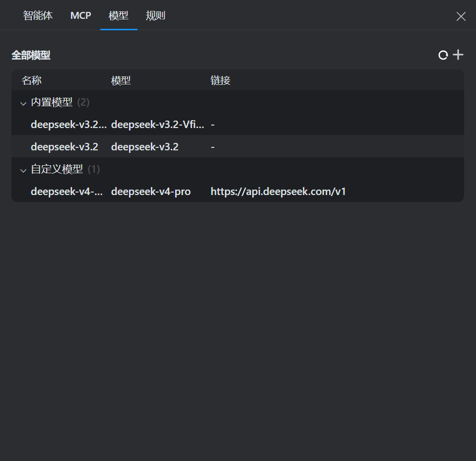Click the https://api.deepseek.com/v1 link cell
This screenshot has height=461, width=476.
click(x=278, y=192)
